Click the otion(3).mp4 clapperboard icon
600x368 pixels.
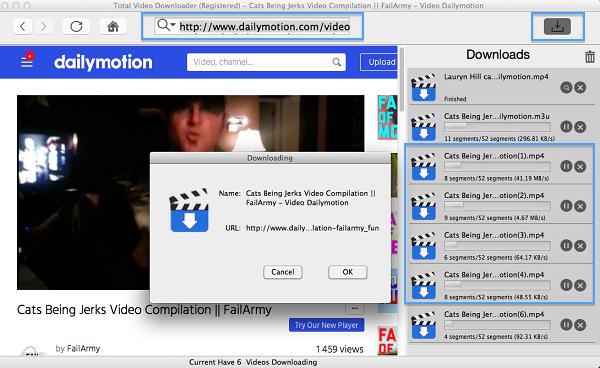tap(423, 246)
